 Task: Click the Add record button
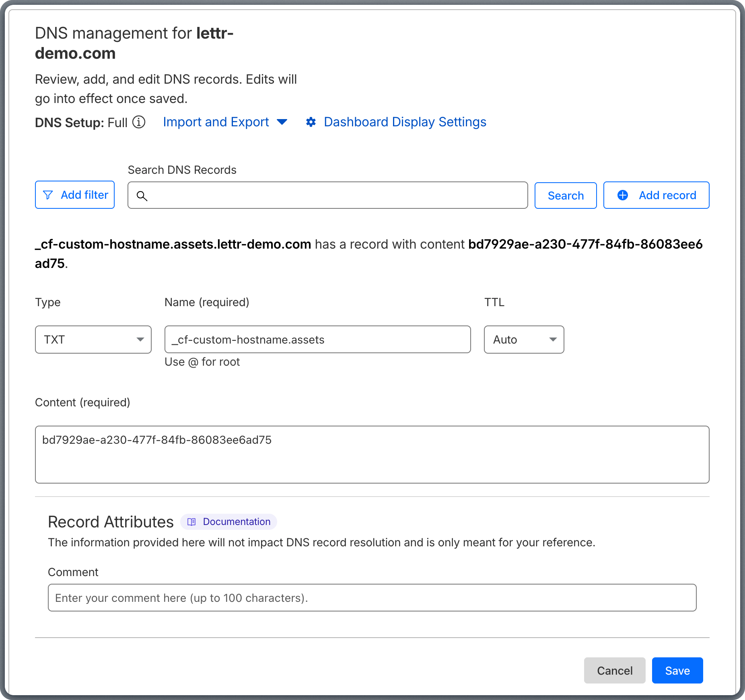[656, 195]
